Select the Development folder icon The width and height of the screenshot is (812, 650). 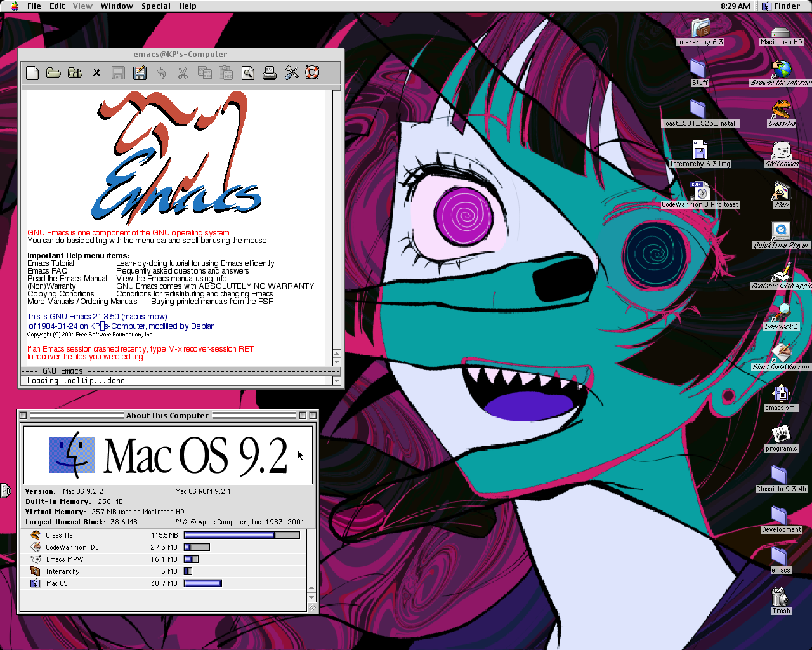(x=780, y=515)
